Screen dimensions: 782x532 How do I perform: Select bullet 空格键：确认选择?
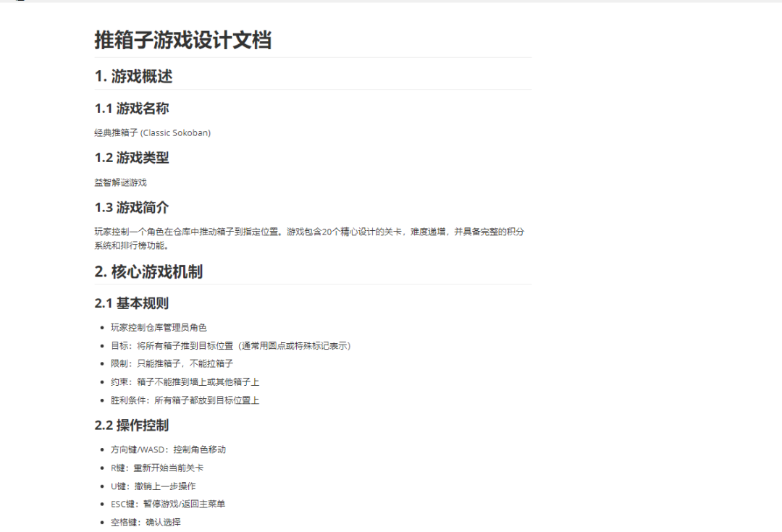pyautogui.click(x=146, y=523)
